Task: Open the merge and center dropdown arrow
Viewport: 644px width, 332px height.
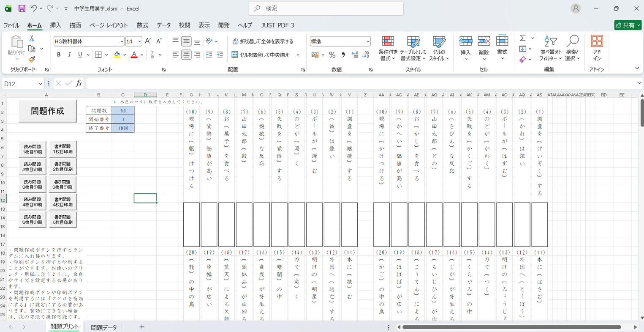Action: tap(298, 55)
